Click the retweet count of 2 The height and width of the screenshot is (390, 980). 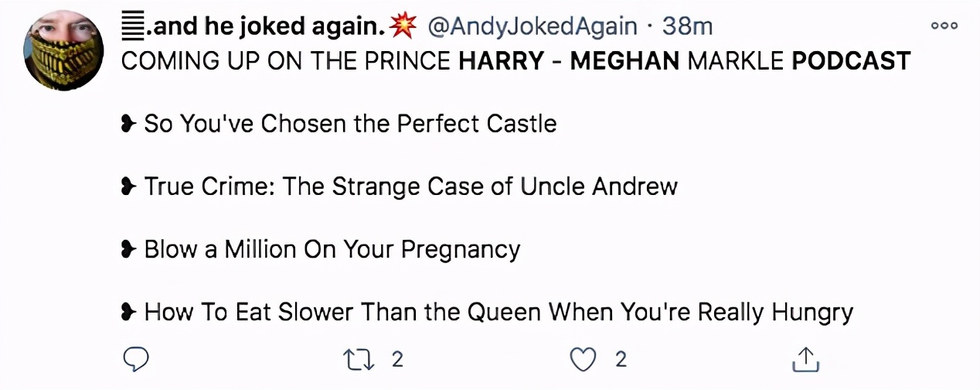pos(397,359)
